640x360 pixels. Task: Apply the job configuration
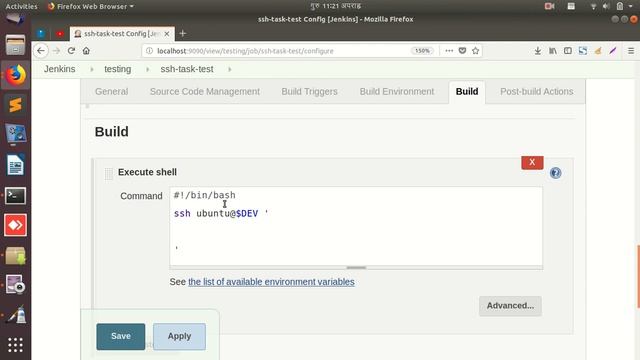(x=179, y=336)
